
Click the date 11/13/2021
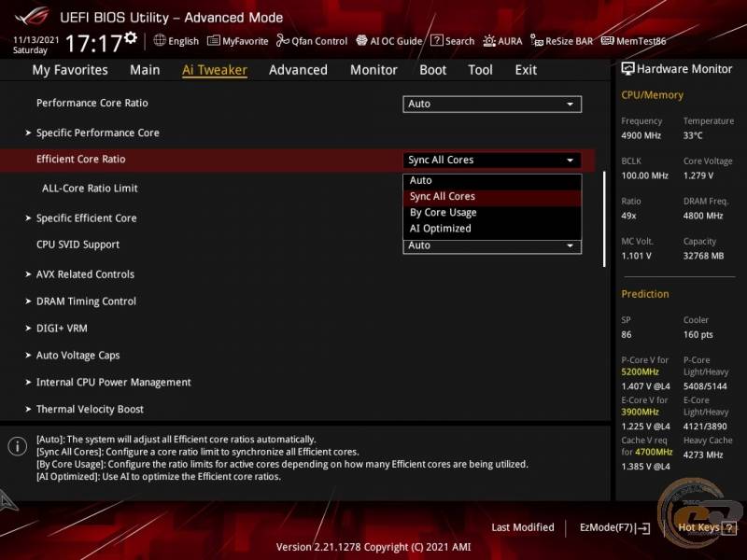point(35,40)
